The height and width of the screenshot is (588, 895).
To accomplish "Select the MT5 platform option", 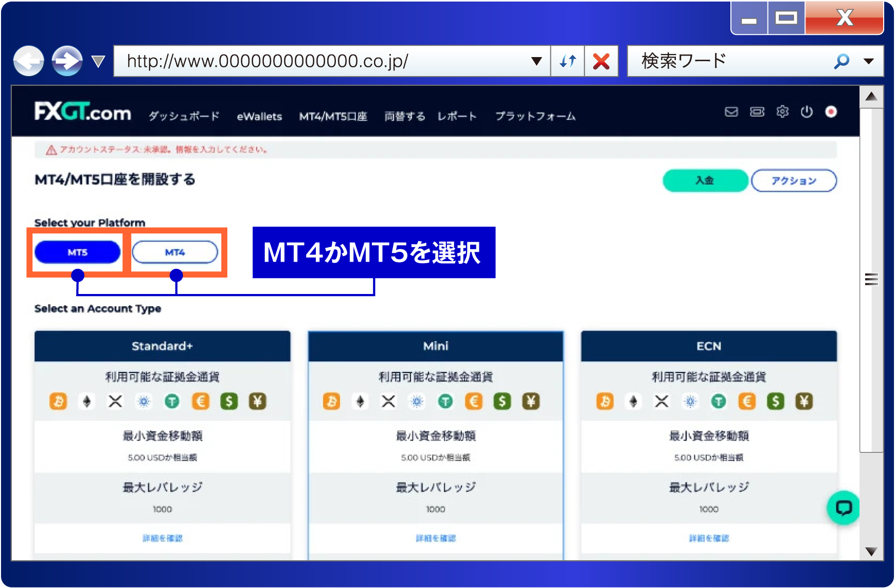I will pos(78,252).
